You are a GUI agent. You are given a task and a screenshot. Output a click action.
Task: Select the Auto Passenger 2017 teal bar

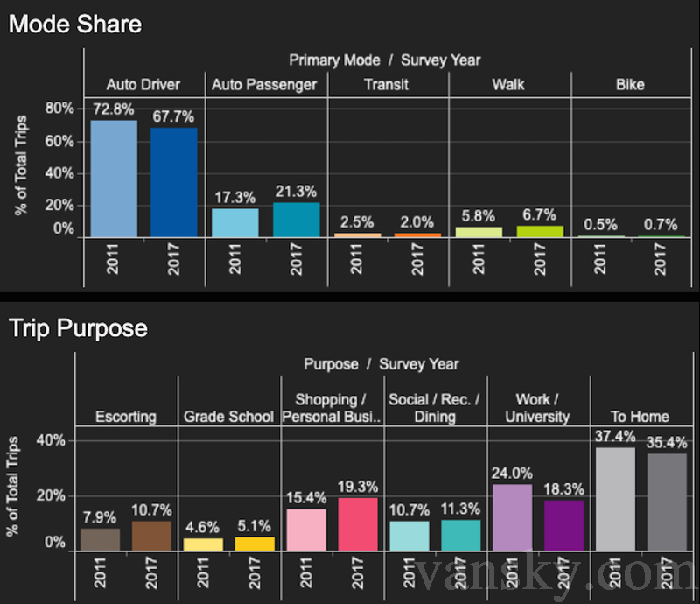pyautogui.click(x=296, y=220)
